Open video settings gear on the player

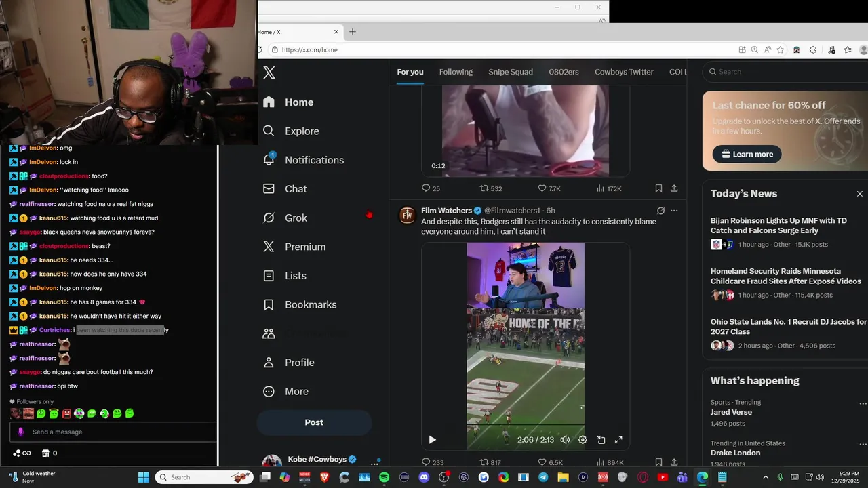point(583,440)
